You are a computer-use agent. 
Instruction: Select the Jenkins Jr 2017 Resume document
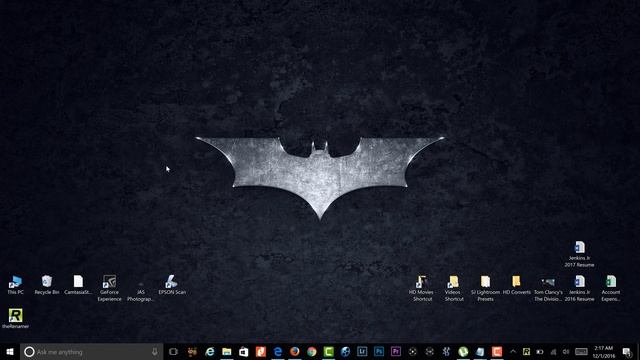(579, 254)
